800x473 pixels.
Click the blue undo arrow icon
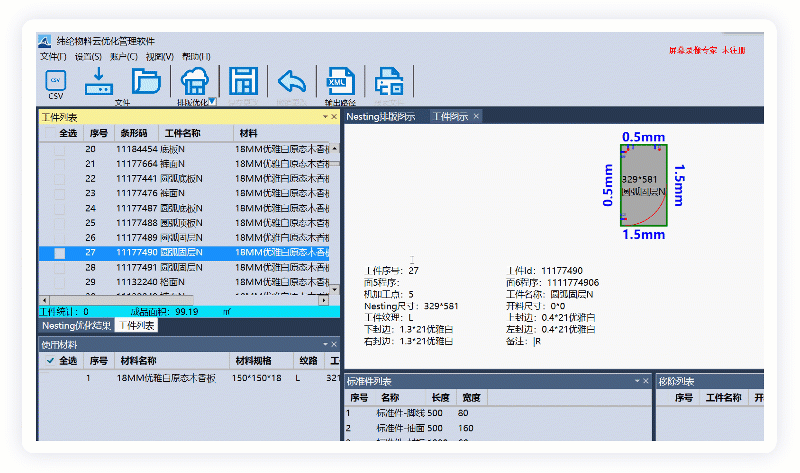(x=291, y=80)
